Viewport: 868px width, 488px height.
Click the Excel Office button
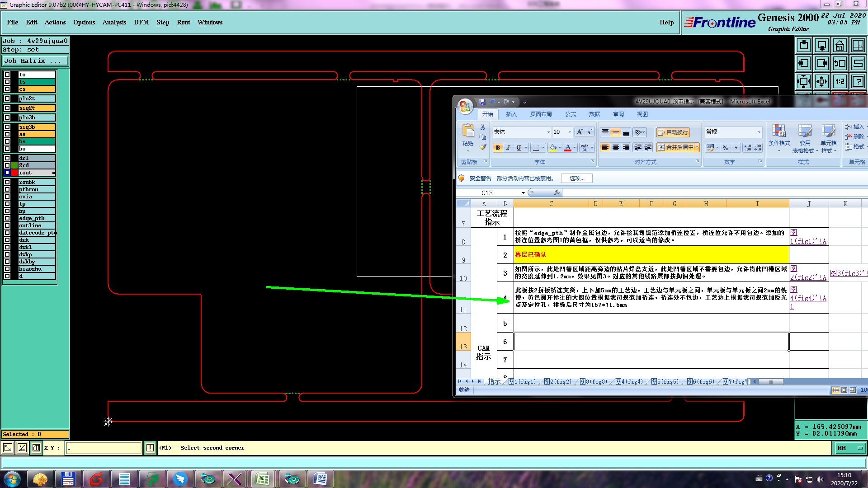[465, 107]
